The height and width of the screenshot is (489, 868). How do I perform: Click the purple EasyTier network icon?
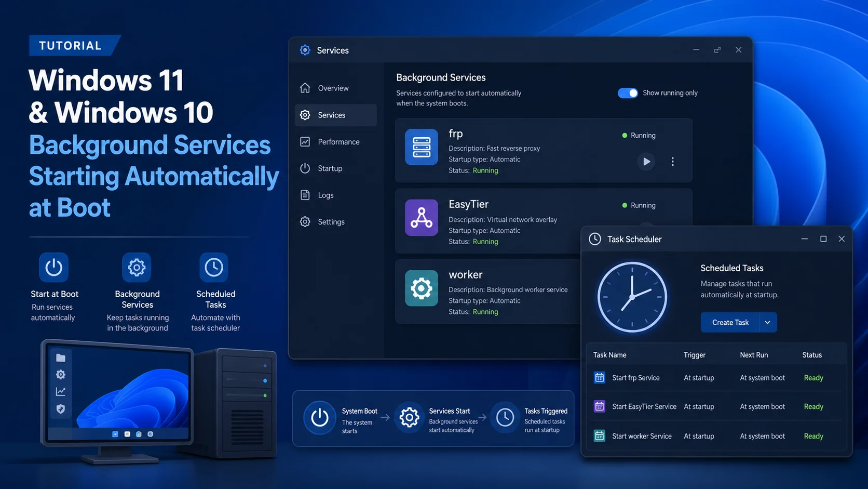(422, 218)
